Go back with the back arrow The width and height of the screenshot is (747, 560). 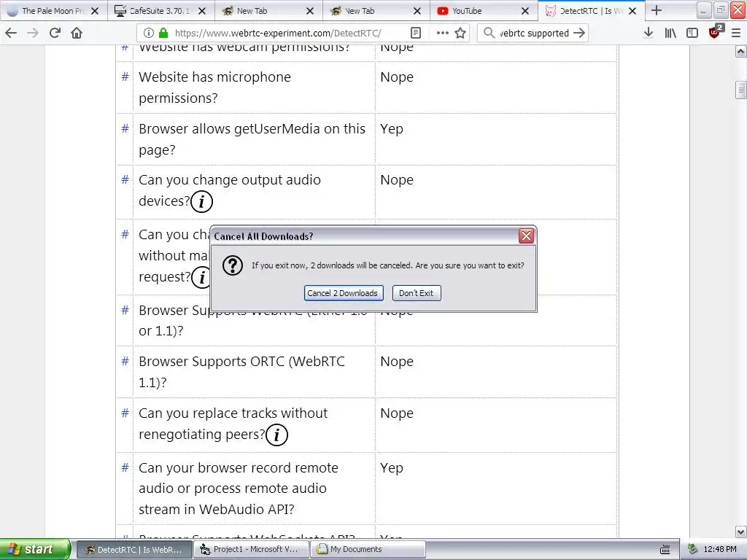10,33
